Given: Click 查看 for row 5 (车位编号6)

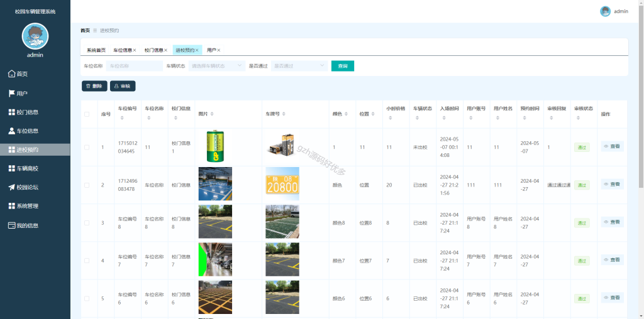Looking at the screenshot, I should pyautogui.click(x=612, y=297).
